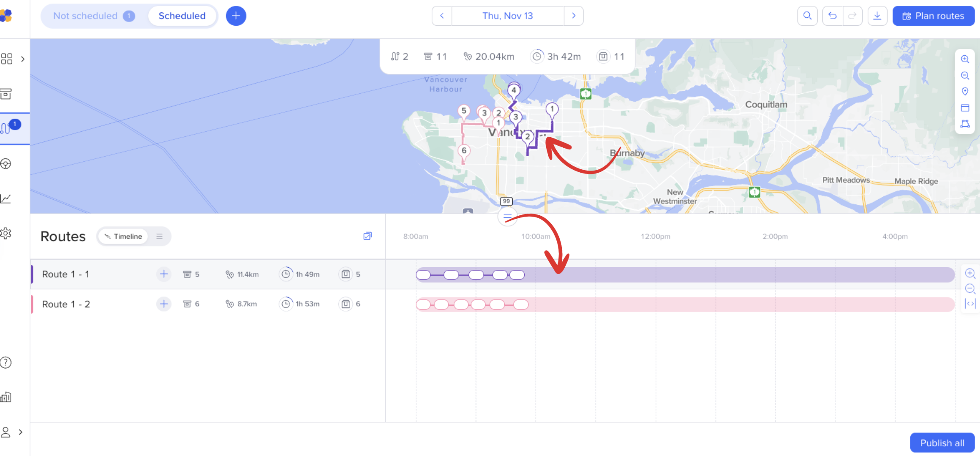Image resolution: width=980 pixels, height=456 pixels.
Task: Select the Scheduled tab
Action: coord(182,16)
